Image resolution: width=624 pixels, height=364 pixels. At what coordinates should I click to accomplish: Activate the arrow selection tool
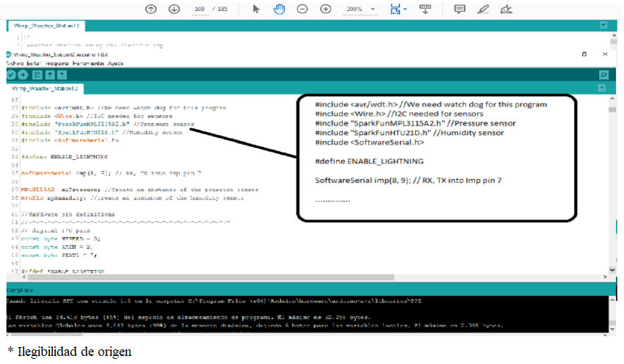click(256, 9)
